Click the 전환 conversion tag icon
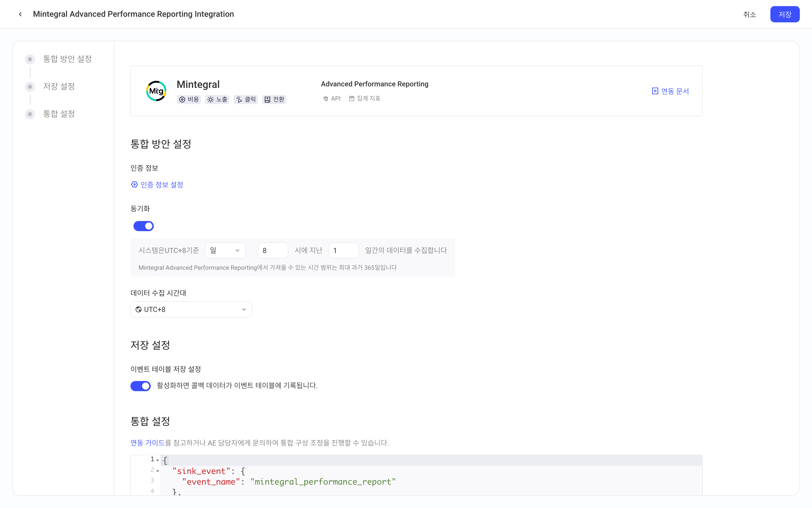Screen dimensions: 812x508 click(x=267, y=100)
